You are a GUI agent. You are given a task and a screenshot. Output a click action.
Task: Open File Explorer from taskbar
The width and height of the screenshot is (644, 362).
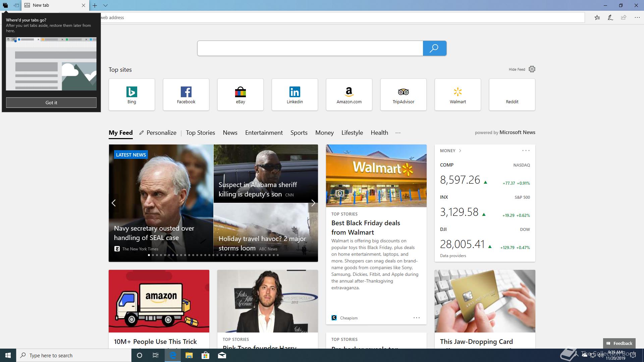[x=189, y=355]
